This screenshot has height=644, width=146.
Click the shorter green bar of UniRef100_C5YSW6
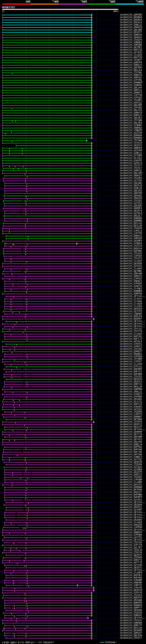click(45, 141)
